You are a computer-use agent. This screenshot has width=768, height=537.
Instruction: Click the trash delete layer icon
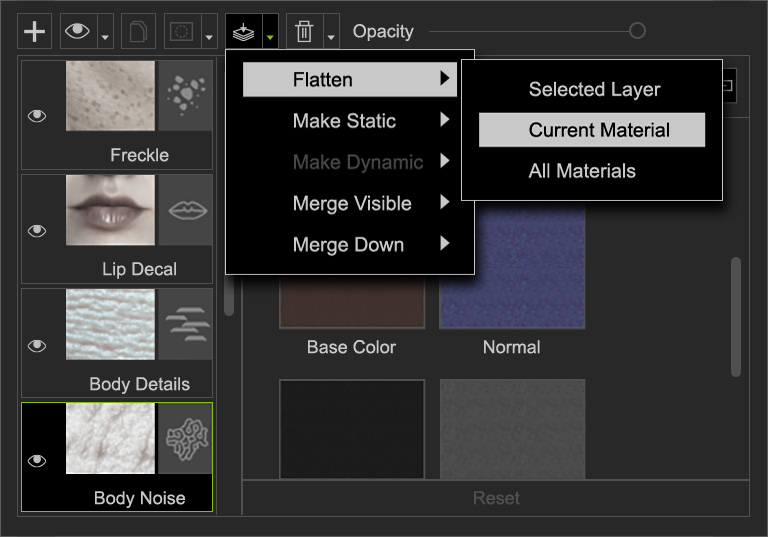tap(304, 32)
